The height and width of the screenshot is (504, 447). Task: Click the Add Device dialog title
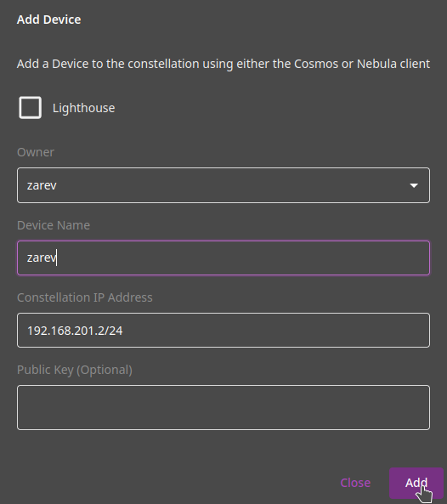tap(48, 20)
